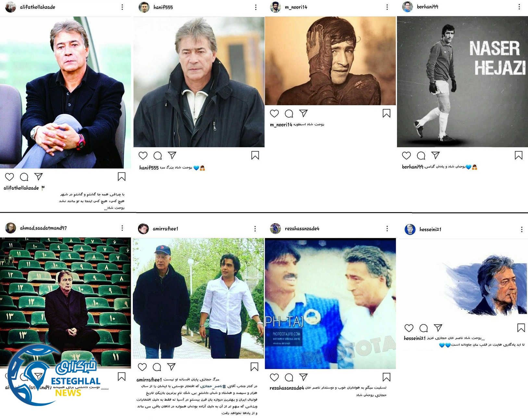Image resolution: width=528 pixels, height=420 pixels.
Task: Open options menu for alifathollahzade's post
Action: pyautogui.click(x=122, y=7)
